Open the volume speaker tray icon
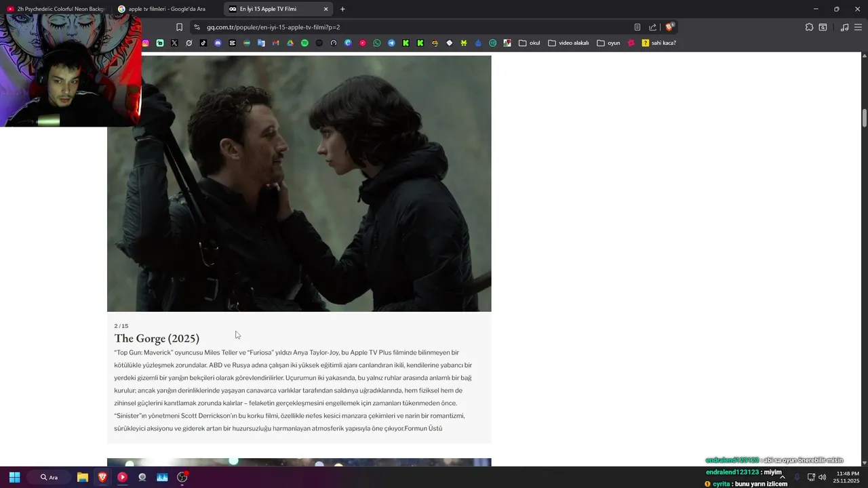 pos(822,477)
